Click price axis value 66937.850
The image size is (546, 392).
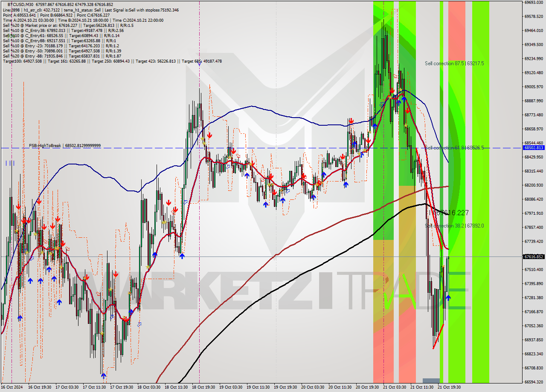click(x=533, y=340)
